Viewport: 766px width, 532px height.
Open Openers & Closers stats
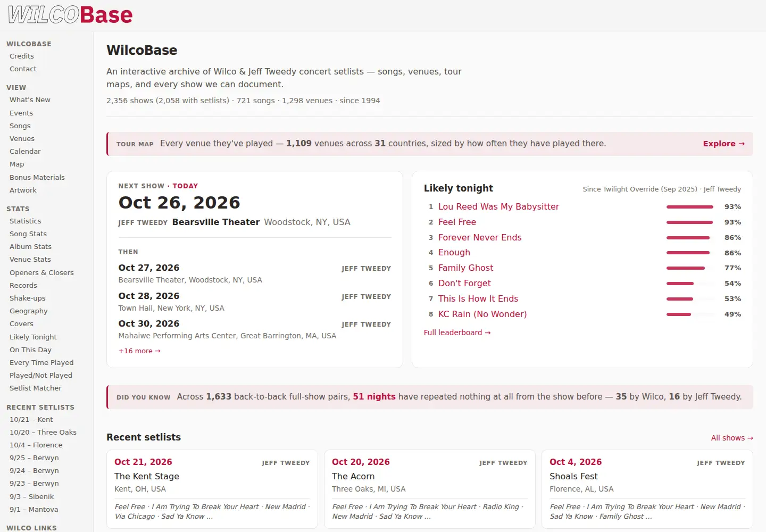[41, 273]
